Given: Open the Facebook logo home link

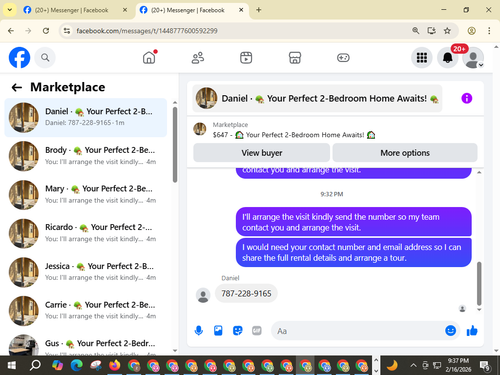Looking at the screenshot, I should (x=19, y=58).
